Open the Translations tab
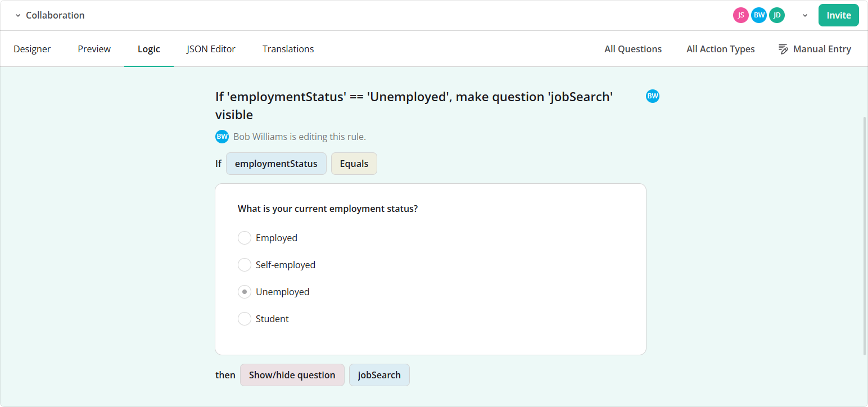Screen dimensions: 868x407 point(288,49)
